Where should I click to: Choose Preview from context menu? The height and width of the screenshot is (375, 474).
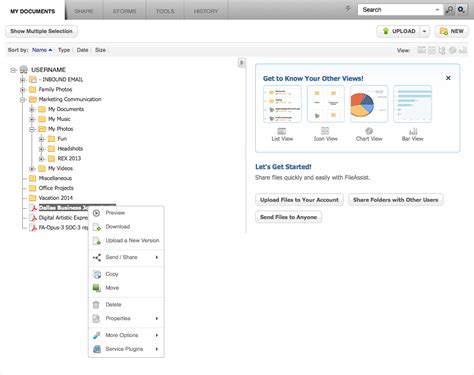(x=126, y=213)
